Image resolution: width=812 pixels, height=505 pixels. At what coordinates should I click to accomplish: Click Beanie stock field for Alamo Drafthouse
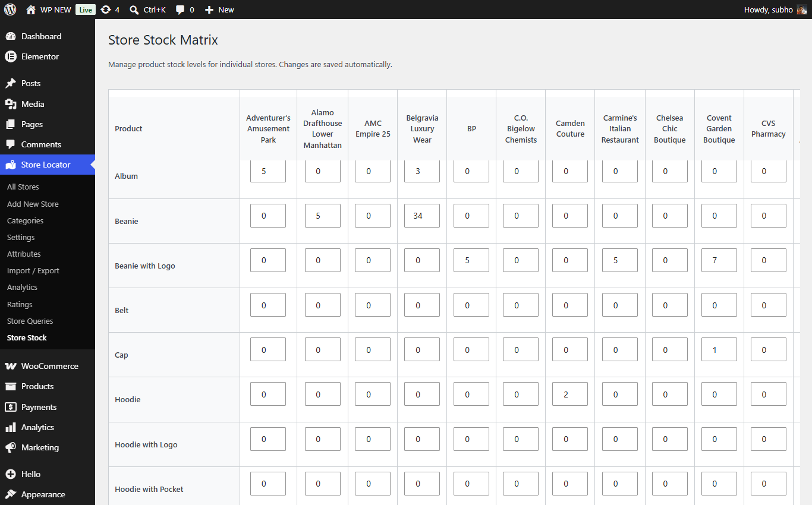click(323, 216)
